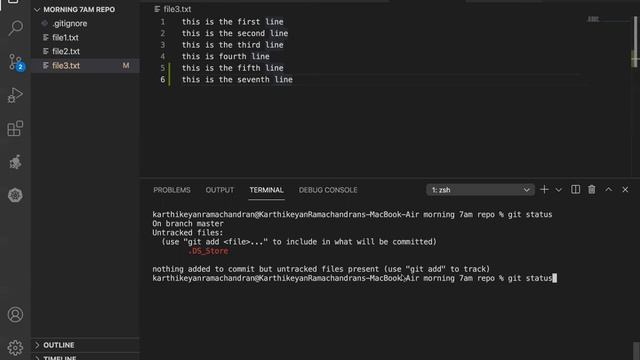Open the Run and Debug view
This screenshot has width=640, height=360.
[16, 96]
